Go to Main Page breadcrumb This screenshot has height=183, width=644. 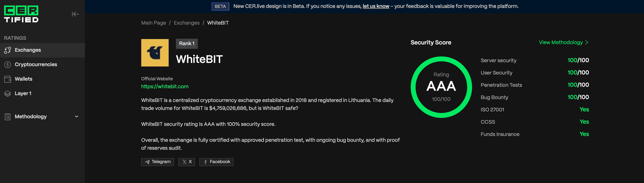tap(153, 23)
